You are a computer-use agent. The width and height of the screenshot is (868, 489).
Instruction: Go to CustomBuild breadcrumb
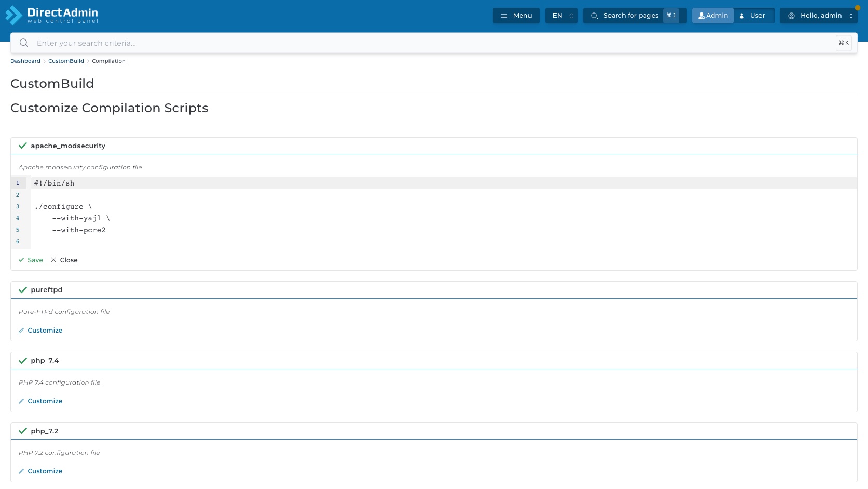click(66, 61)
